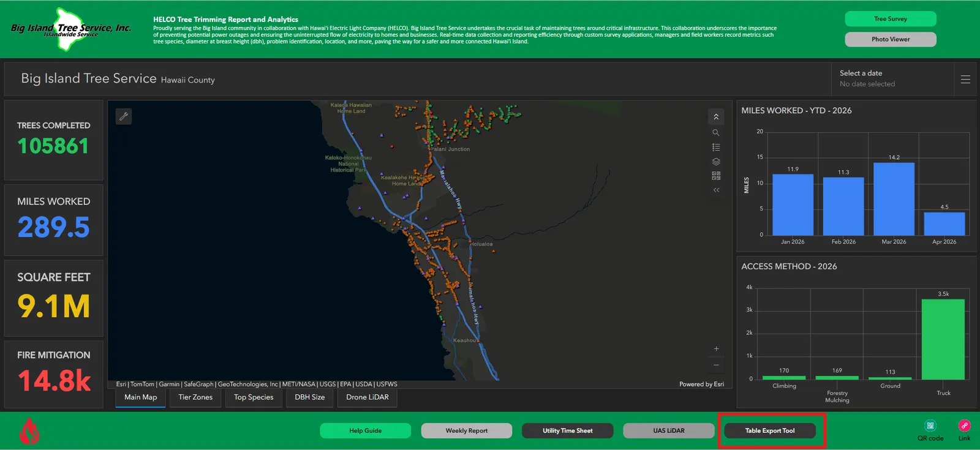This screenshot has height=450, width=980.
Task: Click the MILES WORKED - YTD - 2026 title
Action: click(x=796, y=111)
